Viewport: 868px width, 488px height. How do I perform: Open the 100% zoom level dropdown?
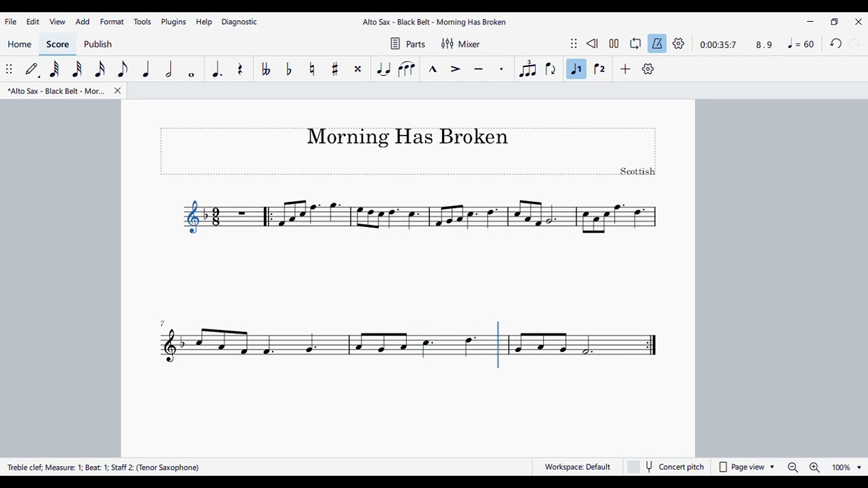(847, 468)
